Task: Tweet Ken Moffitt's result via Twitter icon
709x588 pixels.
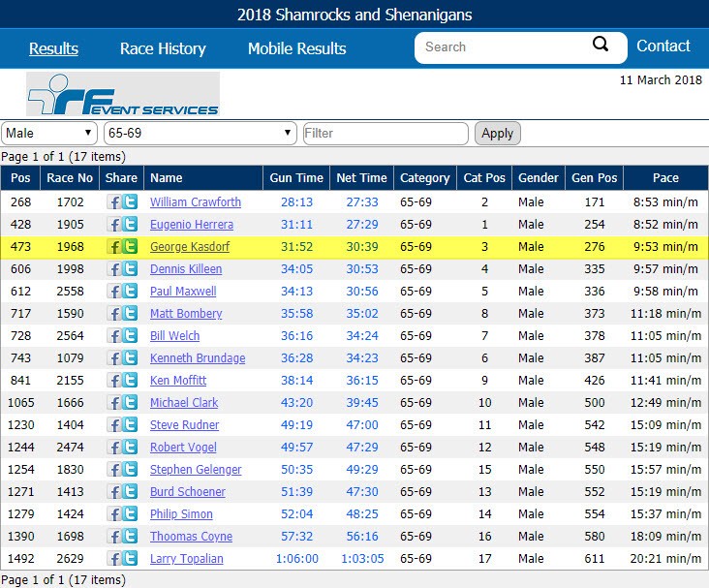Action: tap(130, 381)
